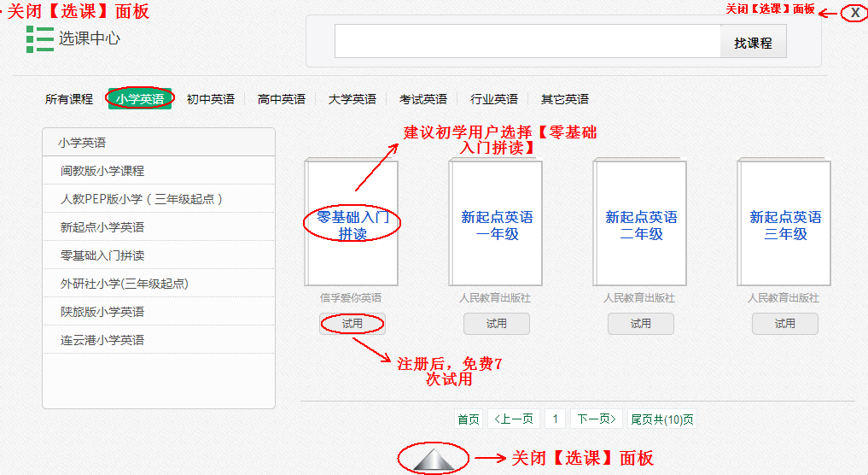Click 试用 under 零基础入门拼读
868x475 pixels.
352,324
